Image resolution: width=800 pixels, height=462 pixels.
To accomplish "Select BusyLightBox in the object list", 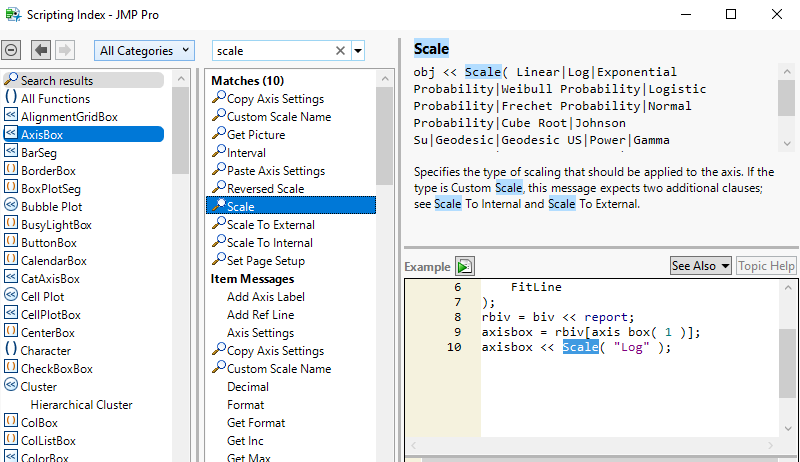I will pyautogui.click(x=57, y=225).
